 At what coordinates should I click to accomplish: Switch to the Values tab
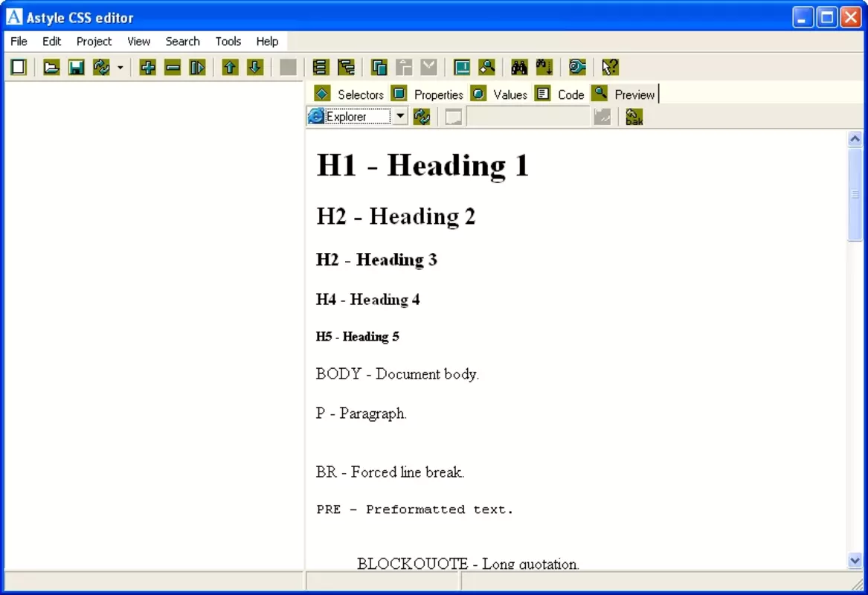(x=499, y=94)
